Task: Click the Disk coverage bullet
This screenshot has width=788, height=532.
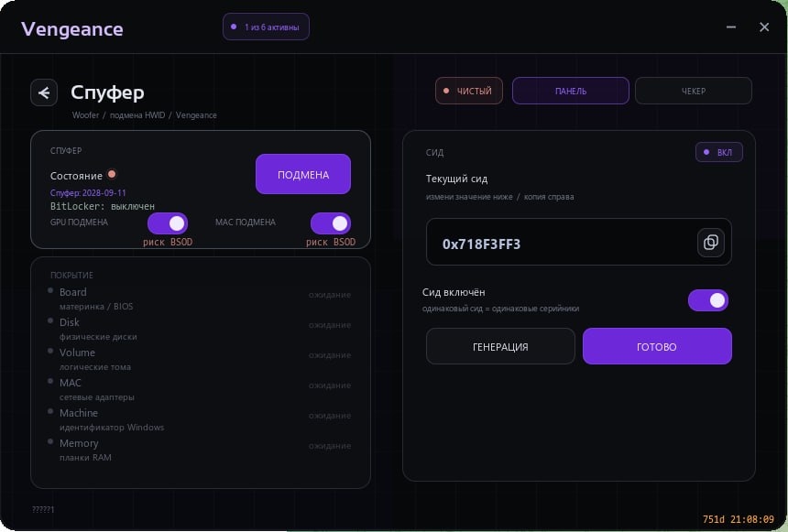Action: pyautogui.click(x=50, y=320)
